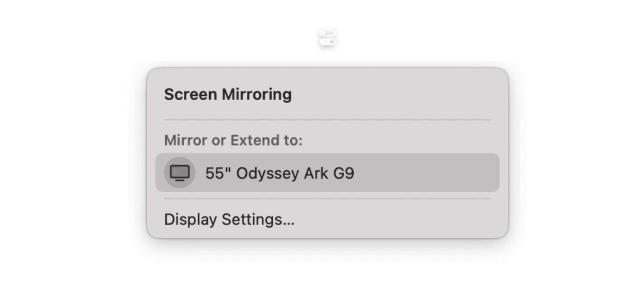Screen dimensions: 644x294
Task: Toggle mirroring to 55" Odyssey Ark G9
Action: (327, 173)
